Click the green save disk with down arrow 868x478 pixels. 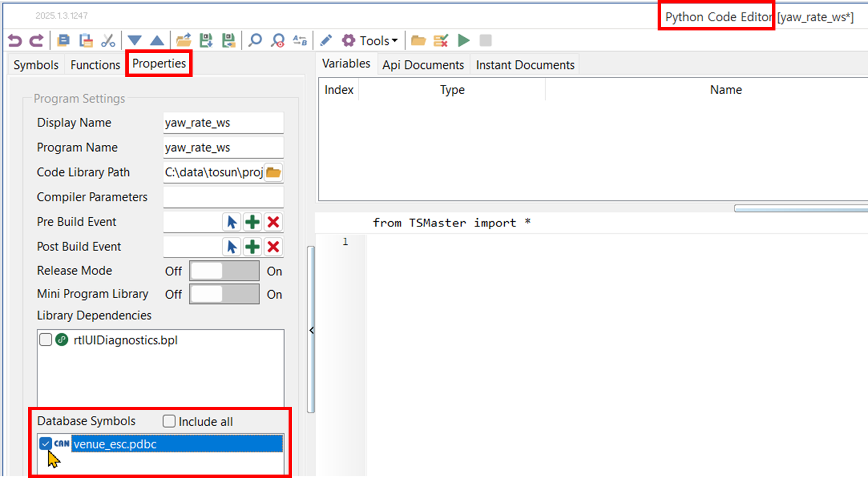coord(206,41)
